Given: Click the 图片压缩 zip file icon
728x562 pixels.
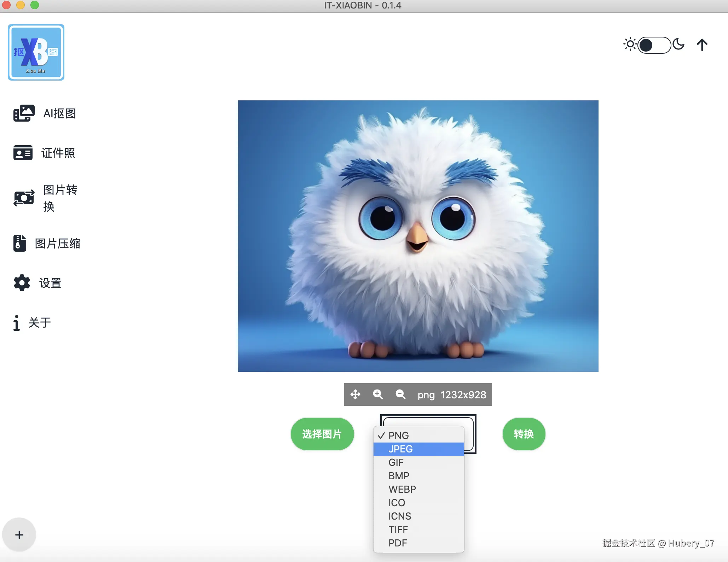Looking at the screenshot, I should pyautogui.click(x=20, y=243).
